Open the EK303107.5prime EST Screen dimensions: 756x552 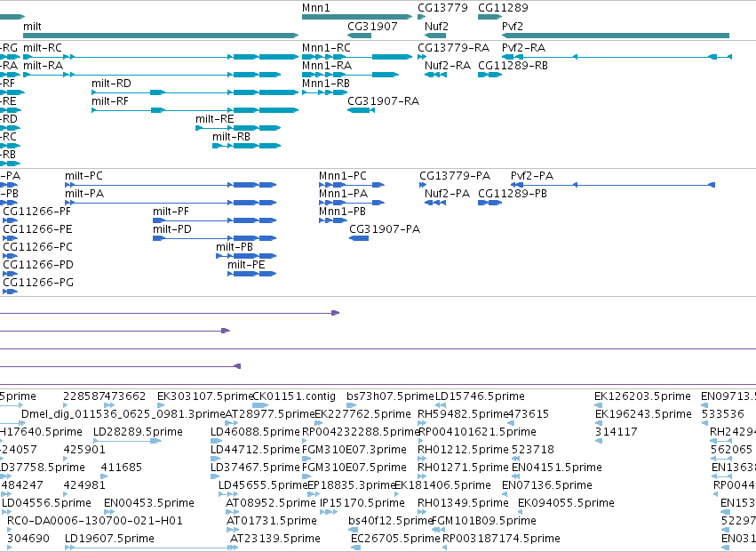205,396
